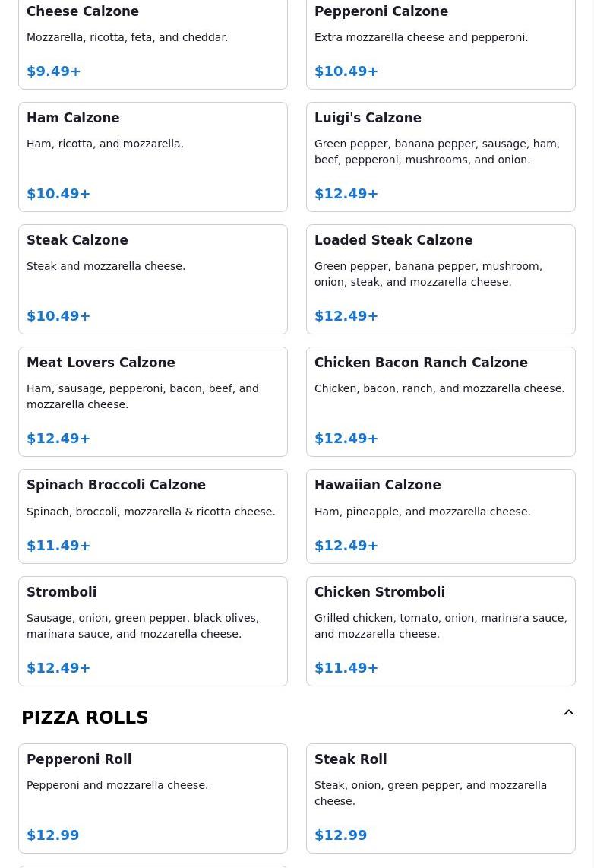Collapse the Pizza Rolls section chevron
This screenshot has width=594, height=868.
point(568,712)
